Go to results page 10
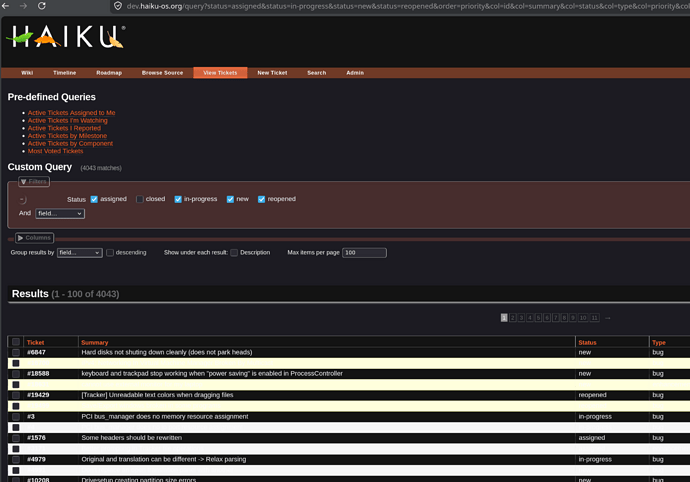The image size is (690, 482). point(583,318)
